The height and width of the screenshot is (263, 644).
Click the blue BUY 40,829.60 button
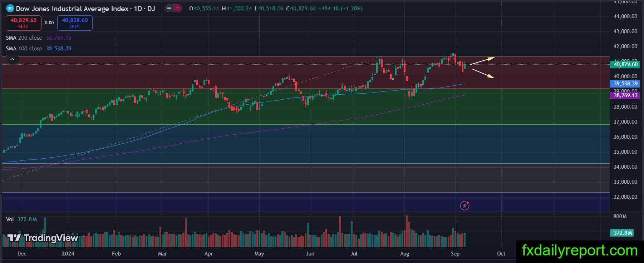[x=75, y=23]
